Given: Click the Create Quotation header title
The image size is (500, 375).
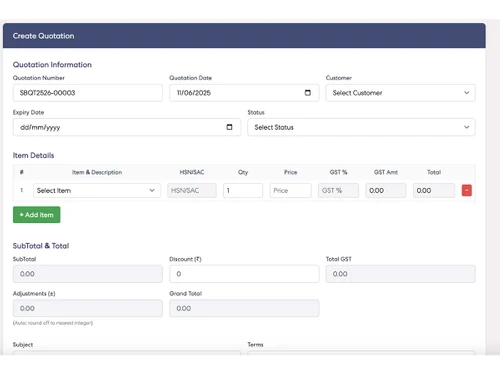Looking at the screenshot, I should (43, 36).
